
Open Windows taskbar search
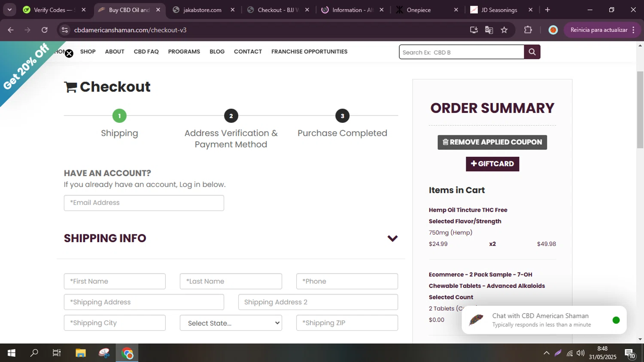[34, 353]
